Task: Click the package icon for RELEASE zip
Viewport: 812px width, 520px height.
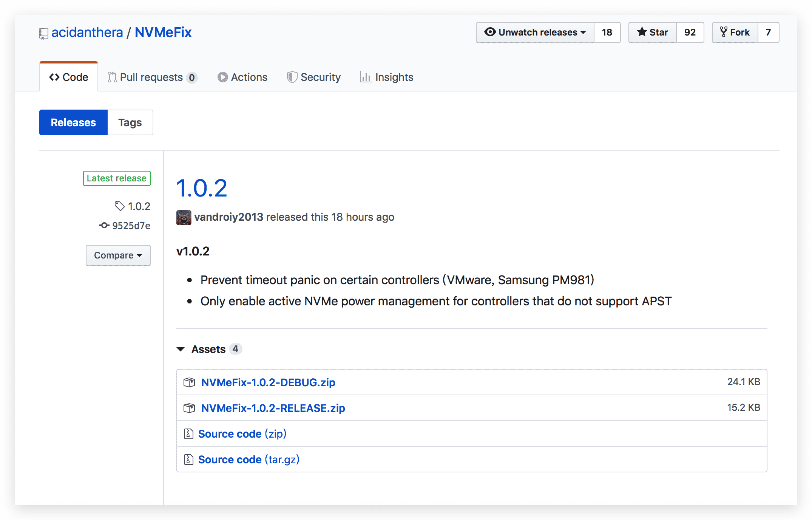Action: point(189,408)
